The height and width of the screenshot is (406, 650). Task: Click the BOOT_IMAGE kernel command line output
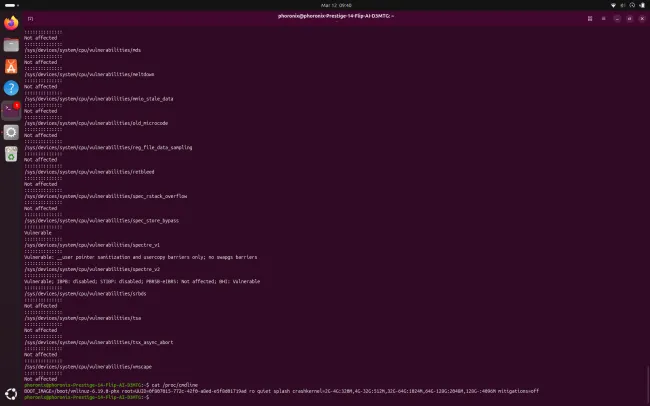click(x=281, y=391)
